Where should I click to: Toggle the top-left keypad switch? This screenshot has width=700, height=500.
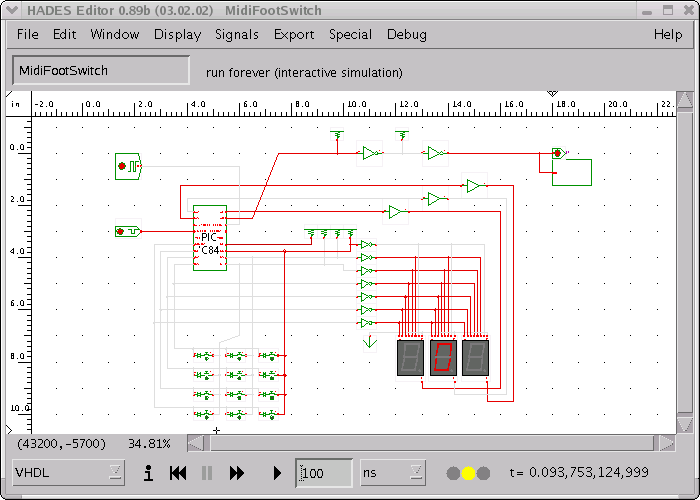tap(204, 356)
